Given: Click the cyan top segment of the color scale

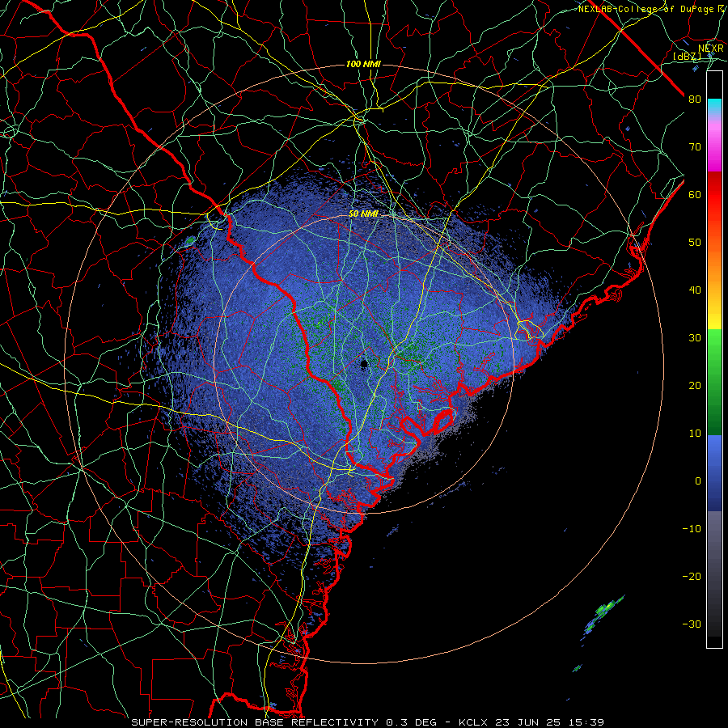Looking at the screenshot, I should (714, 107).
